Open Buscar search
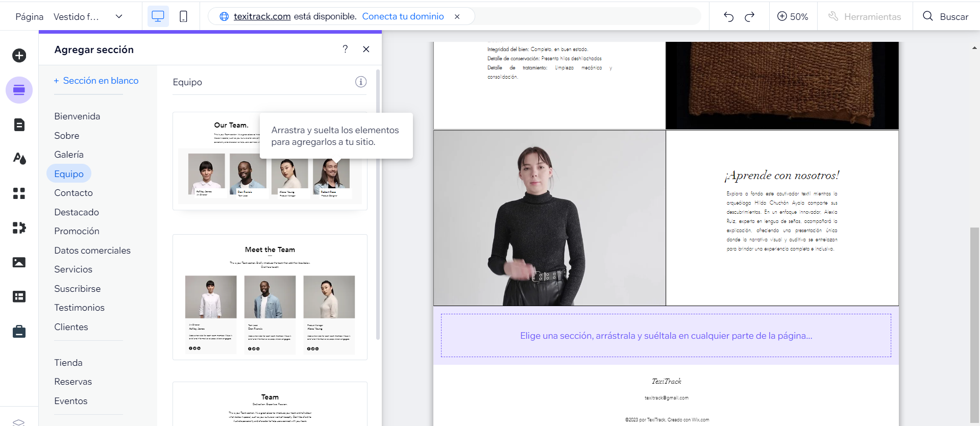 click(946, 17)
